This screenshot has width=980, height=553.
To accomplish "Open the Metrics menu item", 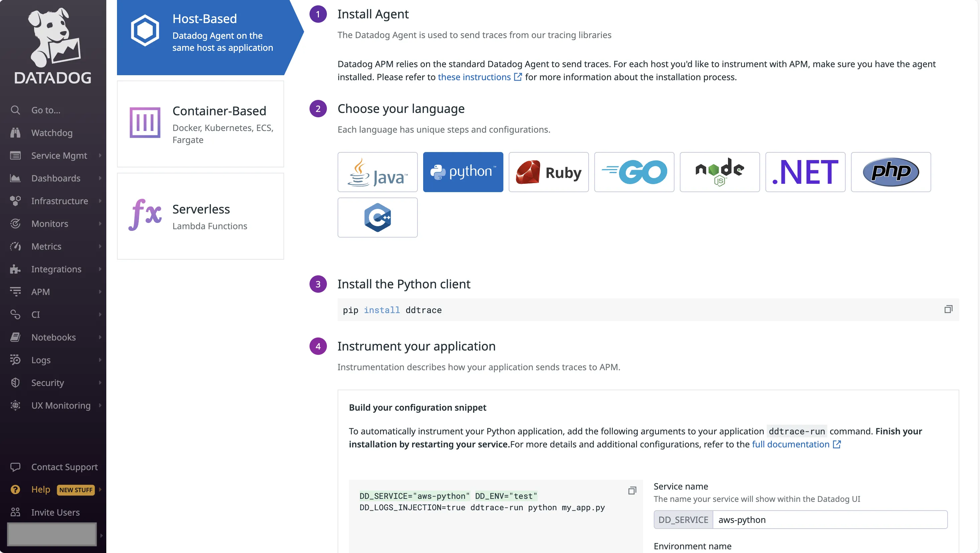I will (46, 247).
